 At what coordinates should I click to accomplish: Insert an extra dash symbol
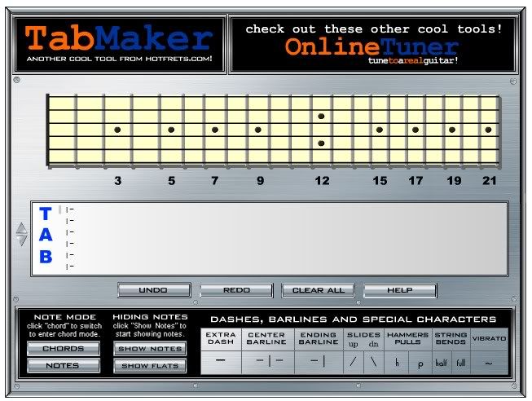coord(221,363)
